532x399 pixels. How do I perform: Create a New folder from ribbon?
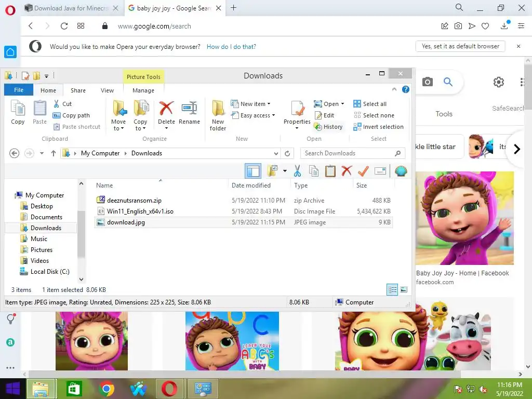(218, 115)
